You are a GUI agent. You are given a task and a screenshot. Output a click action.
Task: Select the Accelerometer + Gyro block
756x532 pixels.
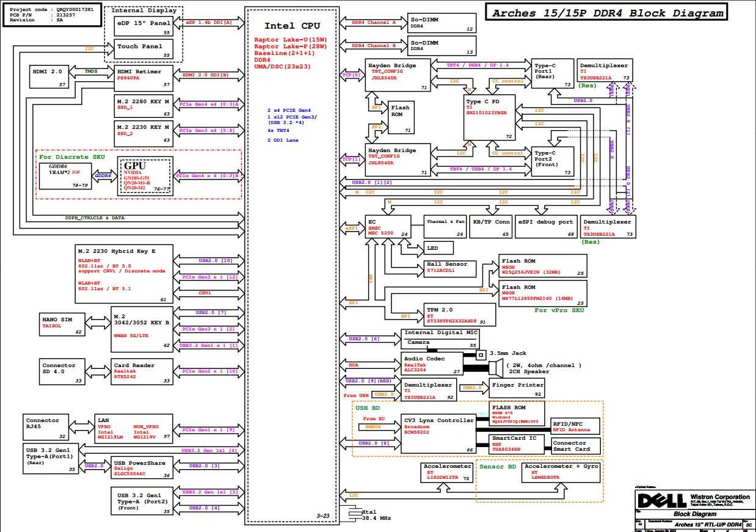coord(562,472)
